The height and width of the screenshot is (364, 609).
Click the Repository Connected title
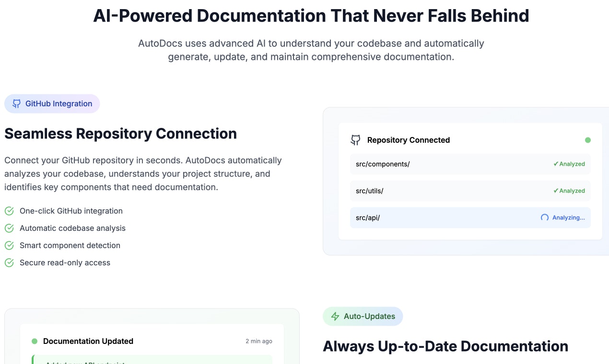409,140
